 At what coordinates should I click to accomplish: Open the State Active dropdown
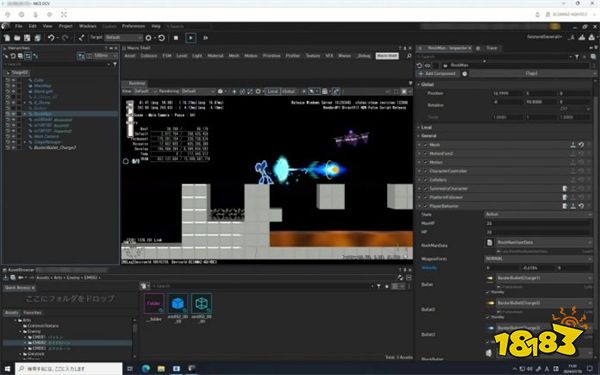(538, 215)
